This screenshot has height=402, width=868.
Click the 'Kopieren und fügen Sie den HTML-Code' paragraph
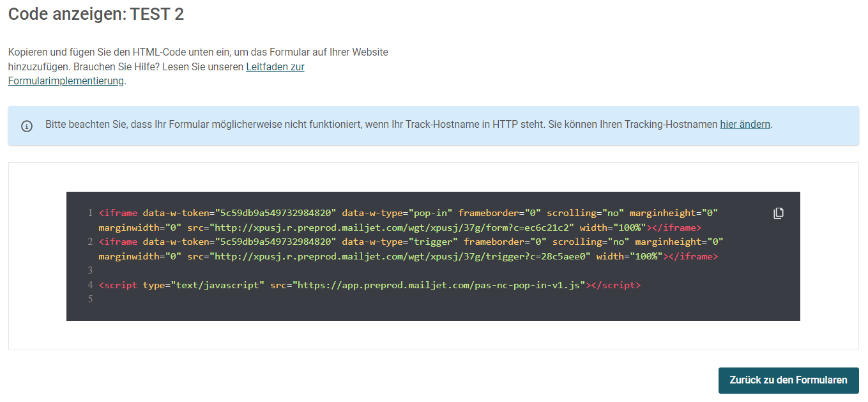(198, 66)
